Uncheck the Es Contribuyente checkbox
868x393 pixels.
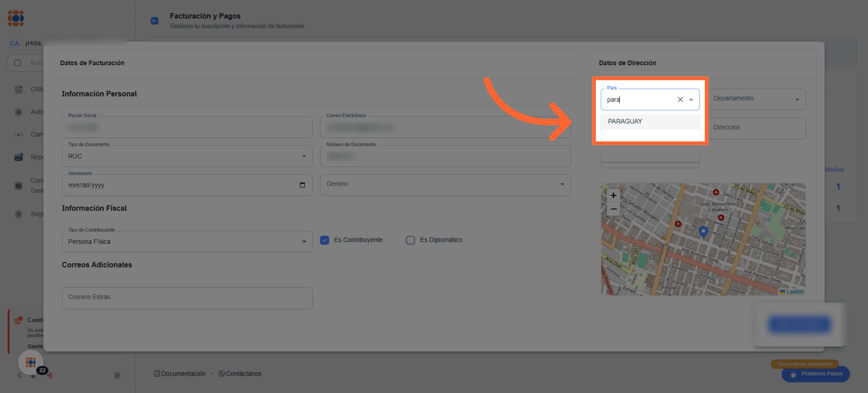tap(324, 240)
